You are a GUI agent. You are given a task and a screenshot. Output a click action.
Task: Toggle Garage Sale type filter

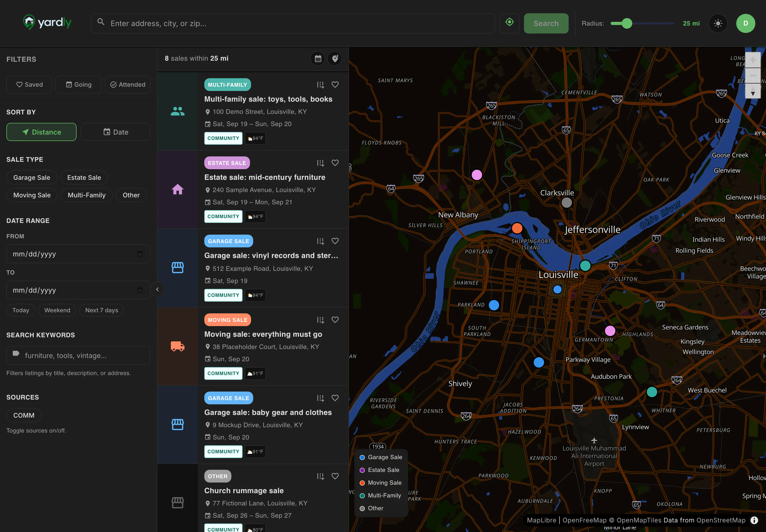tap(32, 178)
